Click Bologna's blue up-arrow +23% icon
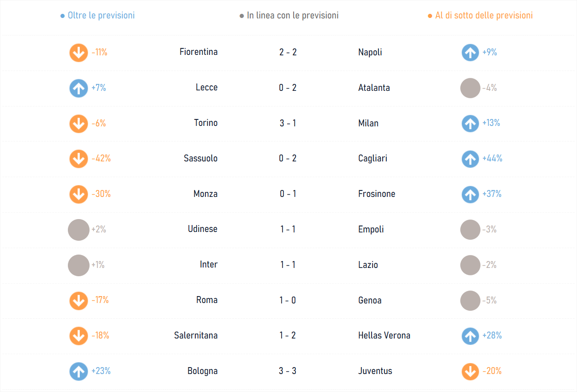Viewport: 577px width, 392px height. [78, 371]
